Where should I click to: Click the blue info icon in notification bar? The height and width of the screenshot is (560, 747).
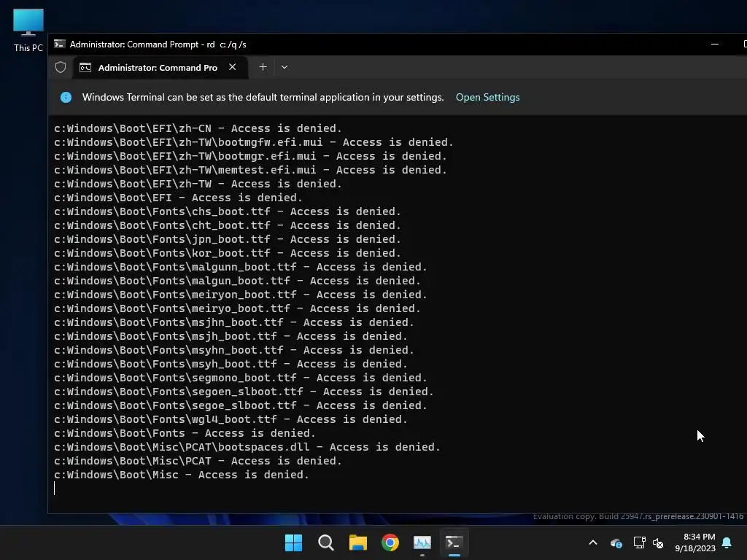tap(66, 97)
